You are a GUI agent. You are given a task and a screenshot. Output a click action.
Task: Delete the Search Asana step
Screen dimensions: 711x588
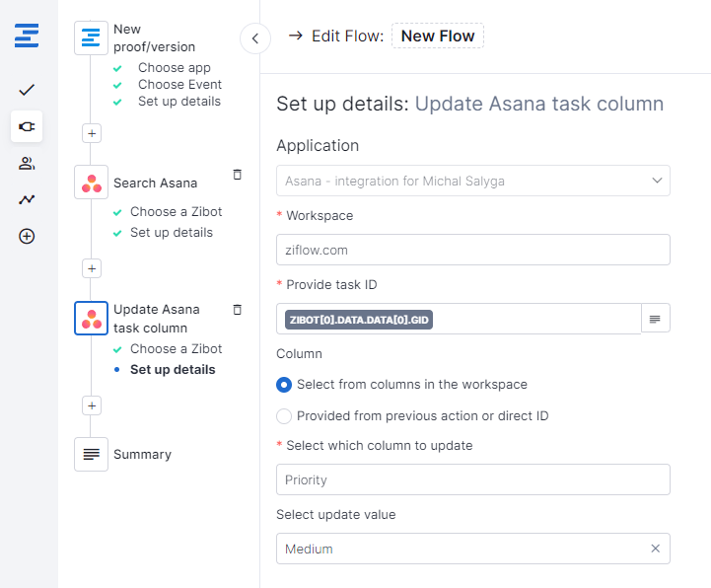click(237, 175)
